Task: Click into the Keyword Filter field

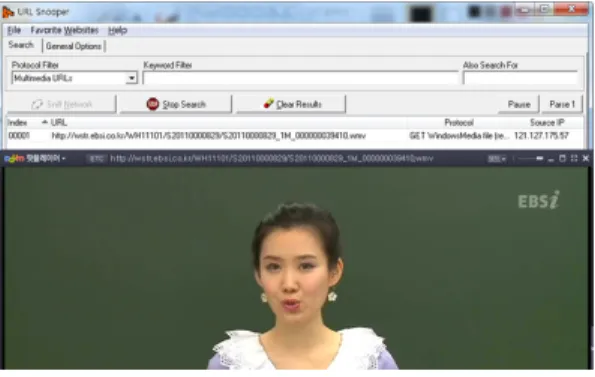Action: tap(301, 78)
